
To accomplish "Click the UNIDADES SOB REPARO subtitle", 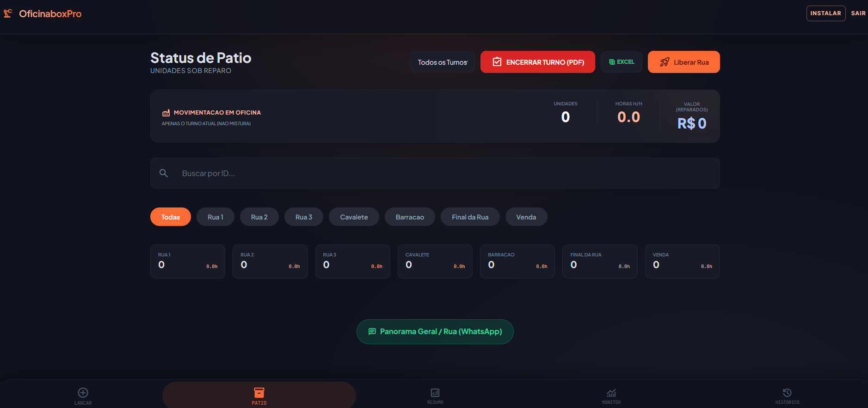I will click(x=191, y=71).
